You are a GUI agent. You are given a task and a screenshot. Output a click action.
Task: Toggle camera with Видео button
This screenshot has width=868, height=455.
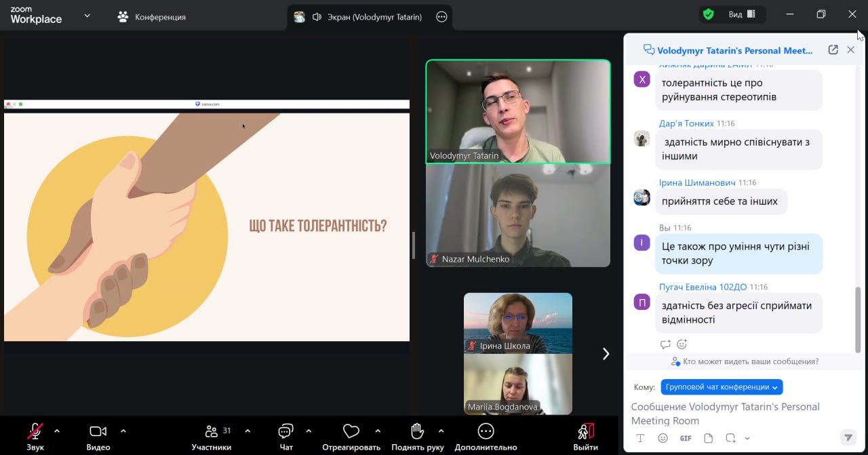click(98, 435)
